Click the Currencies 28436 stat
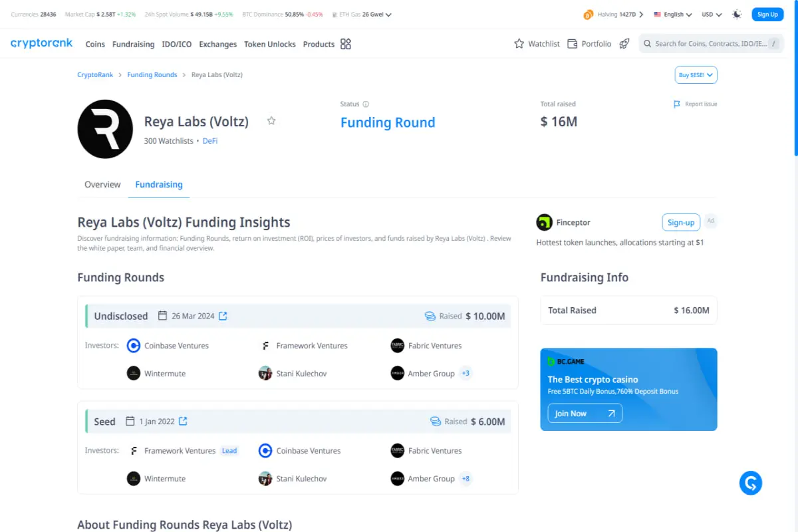 [x=34, y=14]
